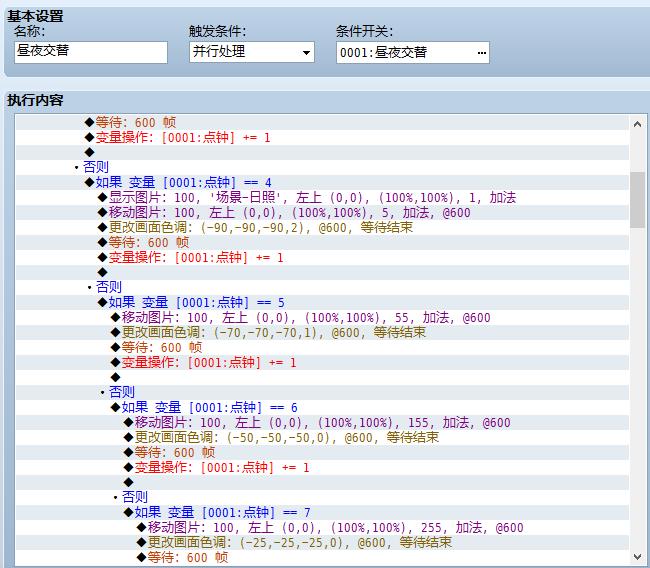Click the 触发条件: label

click(x=217, y=32)
